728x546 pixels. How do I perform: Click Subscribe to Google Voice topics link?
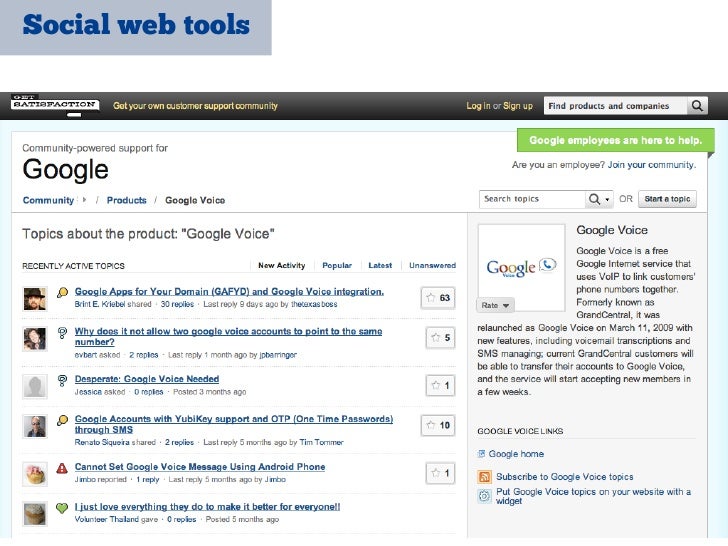pyautogui.click(x=565, y=477)
